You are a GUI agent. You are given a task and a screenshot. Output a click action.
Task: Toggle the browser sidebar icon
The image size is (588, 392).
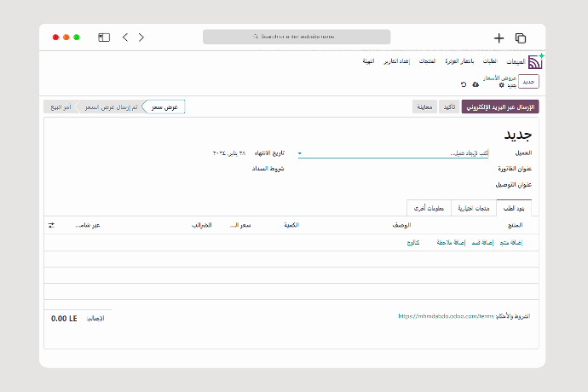[x=104, y=37]
